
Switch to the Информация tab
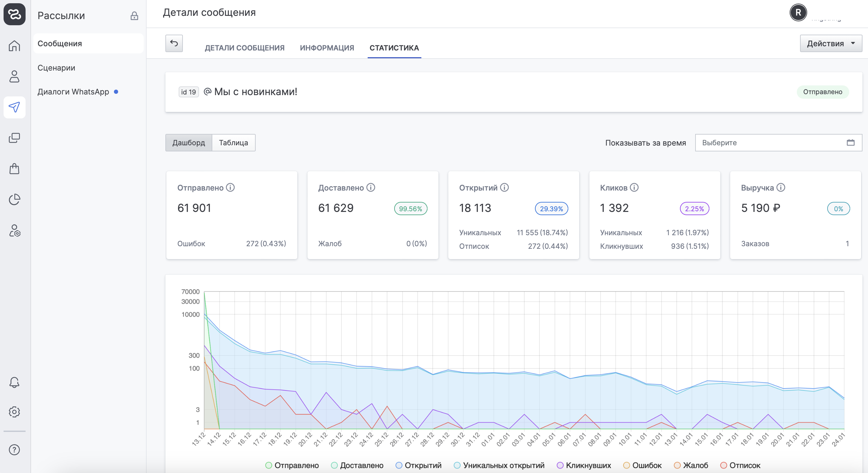327,48
